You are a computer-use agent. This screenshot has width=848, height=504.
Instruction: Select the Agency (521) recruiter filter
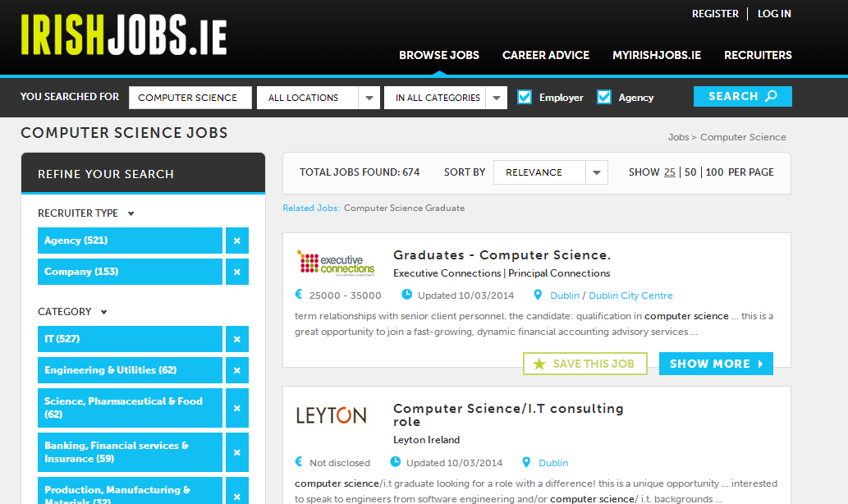click(x=130, y=241)
